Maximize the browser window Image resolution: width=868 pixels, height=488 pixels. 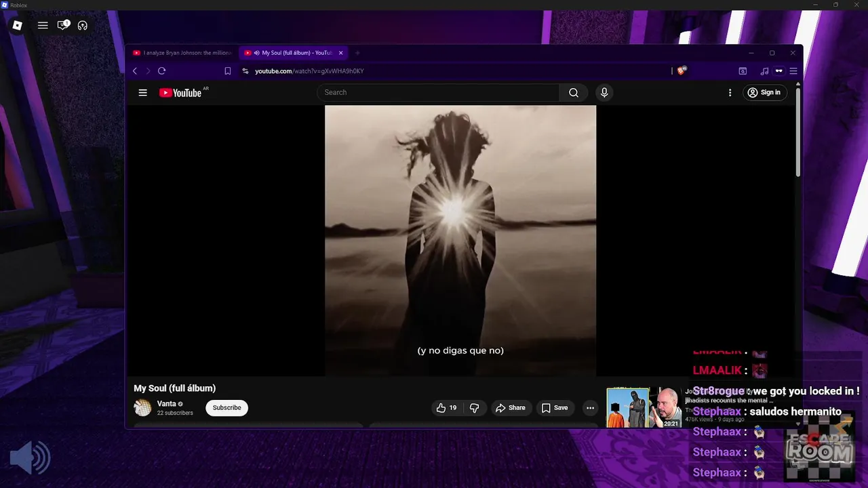click(772, 53)
